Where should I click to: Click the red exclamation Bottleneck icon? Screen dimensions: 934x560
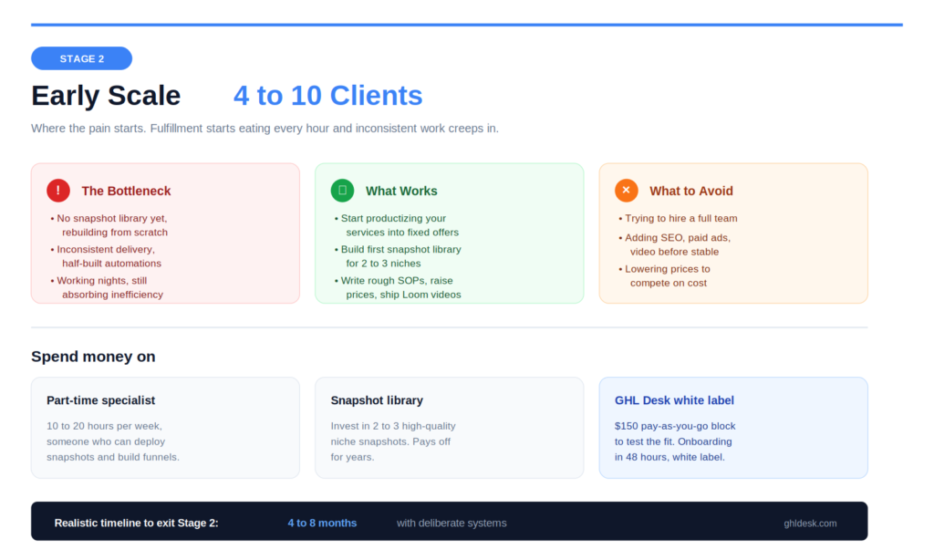58,191
